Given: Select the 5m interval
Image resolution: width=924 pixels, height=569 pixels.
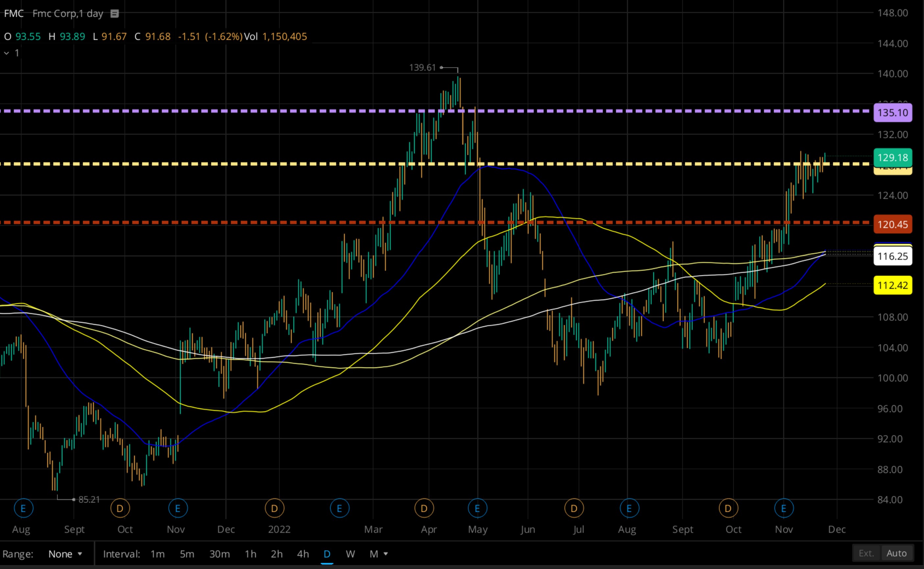Looking at the screenshot, I should (x=186, y=554).
